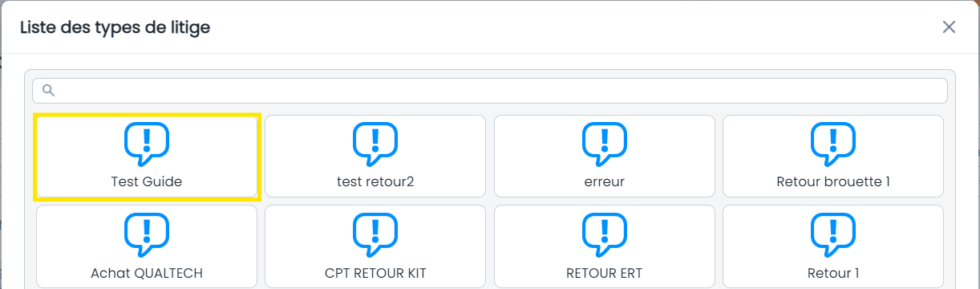Viewport: 980px width, 289px height.
Task: Click the alert icon above Retour 1
Action: click(x=833, y=235)
